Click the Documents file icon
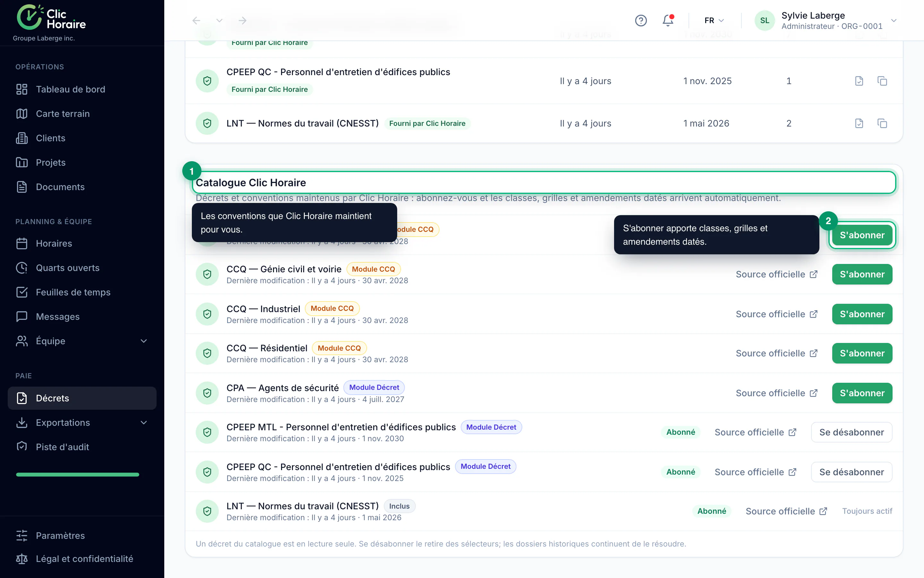This screenshot has width=924, height=578. pyautogui.click(x=22, y=187)
